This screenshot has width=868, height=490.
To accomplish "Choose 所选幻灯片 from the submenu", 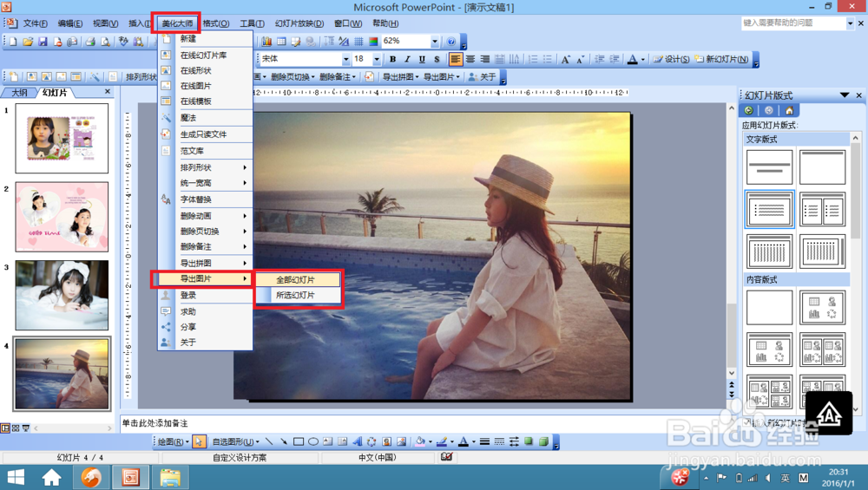I will pos(298,296).
